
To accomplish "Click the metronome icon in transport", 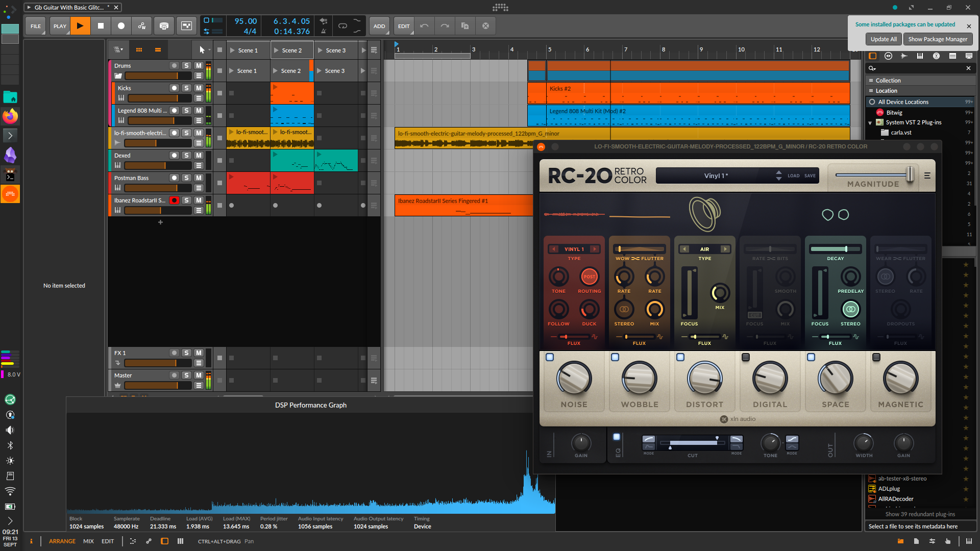I will [x=324, y=31].
